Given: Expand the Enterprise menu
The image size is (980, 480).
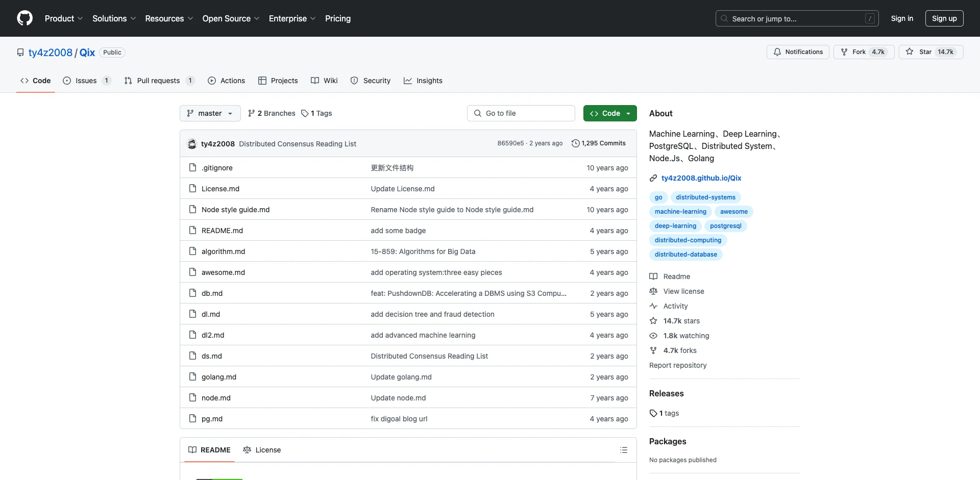Looking at the screenshot, I should click(x=292, y=18).
